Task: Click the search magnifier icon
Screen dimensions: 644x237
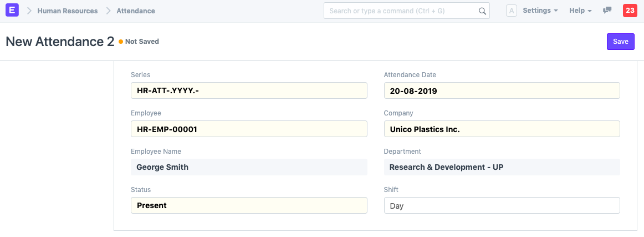Action: (482, 11)
